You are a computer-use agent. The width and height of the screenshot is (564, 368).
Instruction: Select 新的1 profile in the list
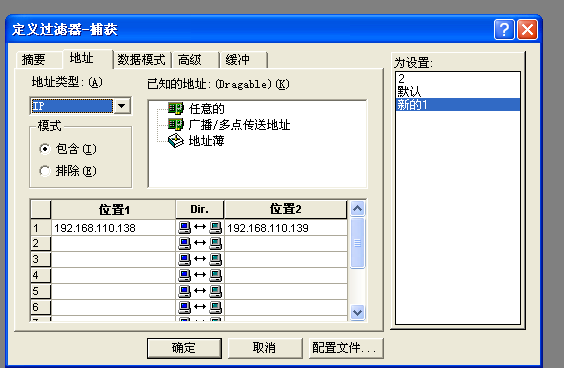[458, 105]
